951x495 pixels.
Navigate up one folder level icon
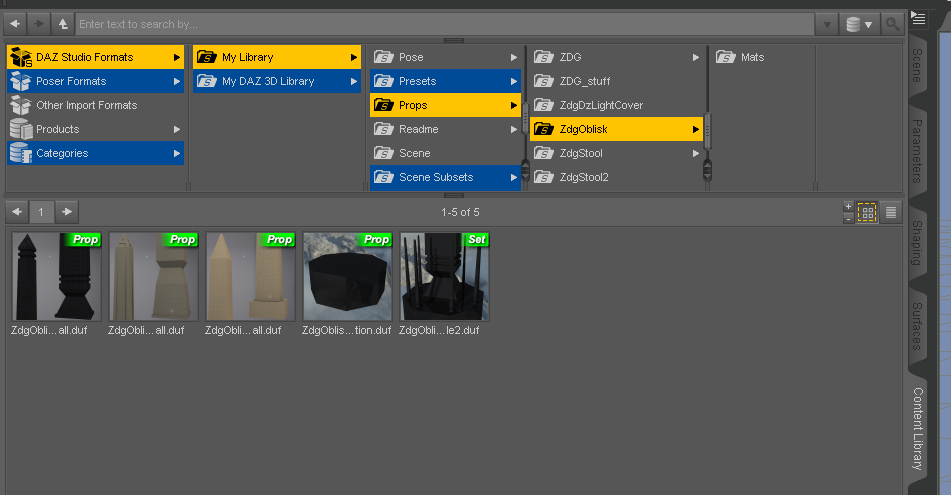[63, 24]
